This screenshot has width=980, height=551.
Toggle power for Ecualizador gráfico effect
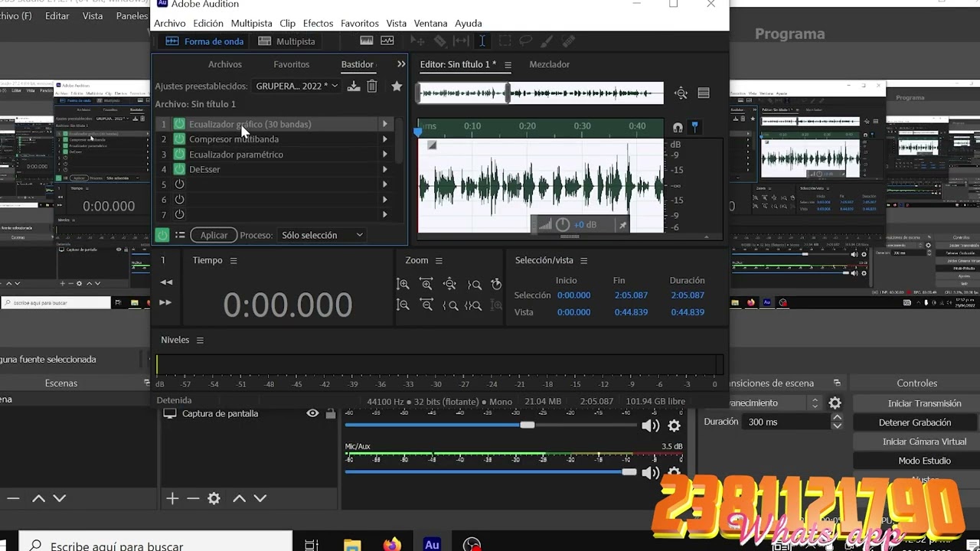click(x=179, y=124)
